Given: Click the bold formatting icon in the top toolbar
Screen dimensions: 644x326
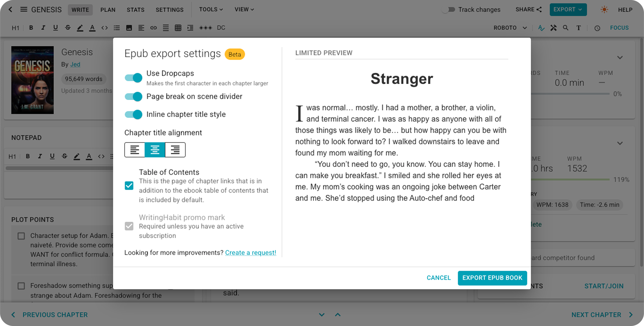Looking at the screenshot, I should pos(31,28).
